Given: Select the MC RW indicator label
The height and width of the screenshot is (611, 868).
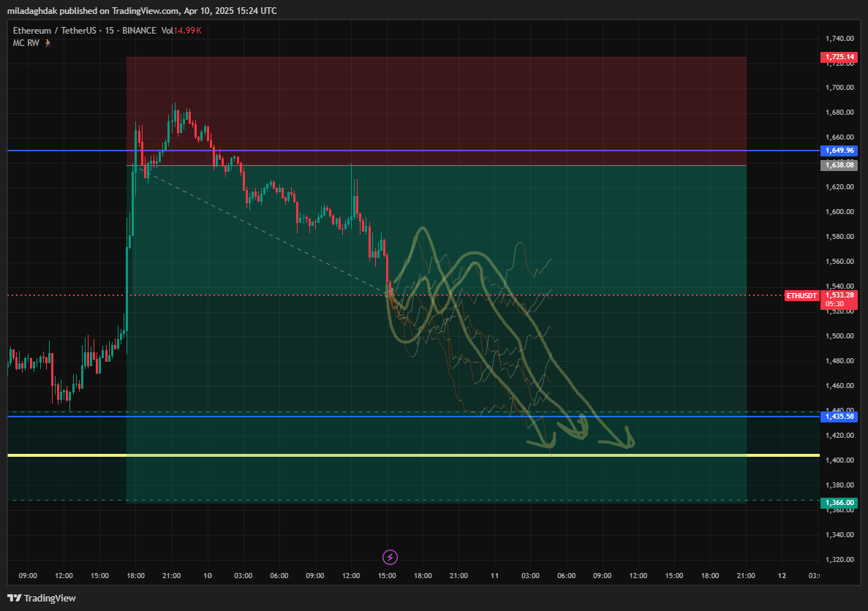Looking at the screenshot, I should [x=26, y=42].
